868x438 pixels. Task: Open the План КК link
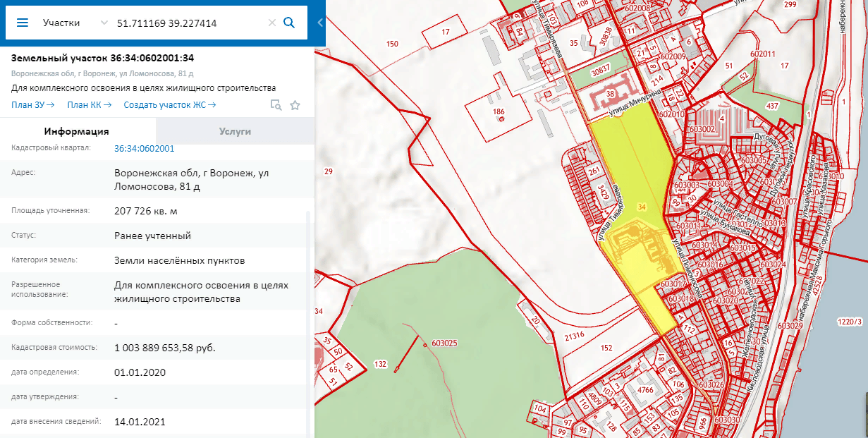[x=88, y=105]
